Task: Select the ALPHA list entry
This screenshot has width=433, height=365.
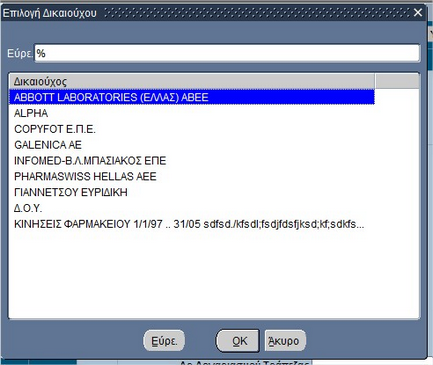Action: pos(192,113)
